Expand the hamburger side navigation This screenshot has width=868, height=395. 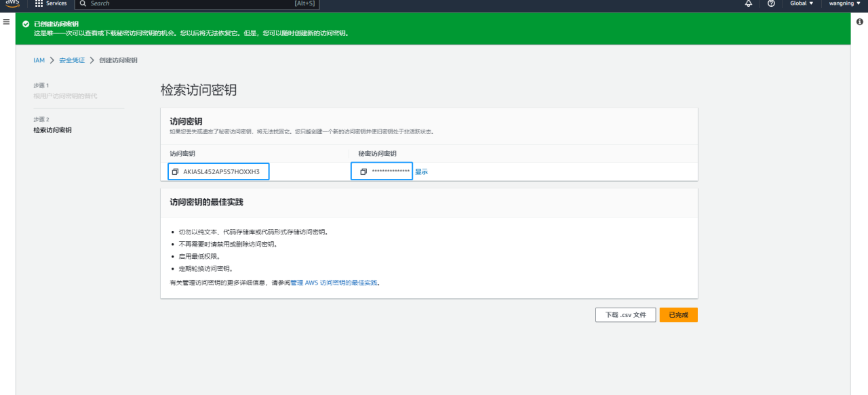pos(7,22)
